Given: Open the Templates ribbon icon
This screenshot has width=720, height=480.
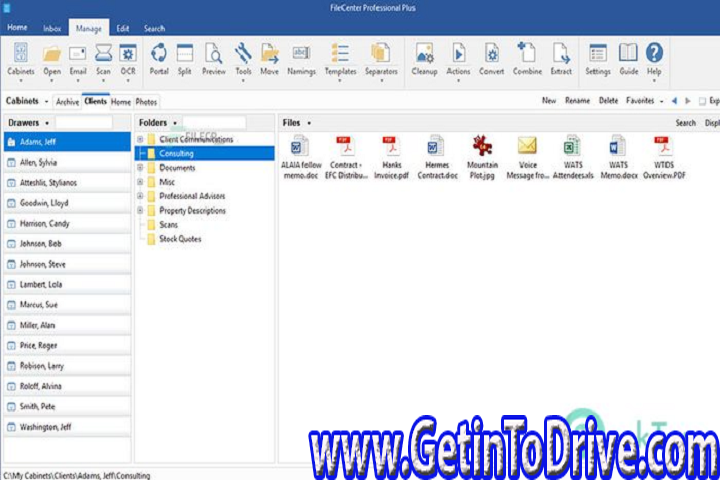Looking at the screenshot, I should 340,61.
